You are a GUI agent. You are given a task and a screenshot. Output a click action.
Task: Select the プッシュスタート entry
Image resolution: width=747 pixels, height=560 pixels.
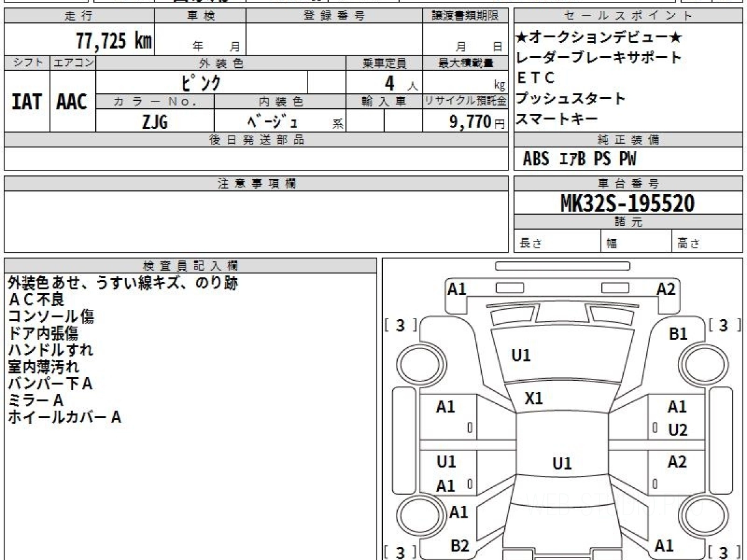click(571, 98)
